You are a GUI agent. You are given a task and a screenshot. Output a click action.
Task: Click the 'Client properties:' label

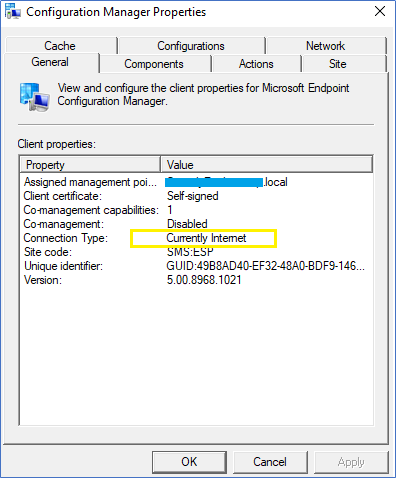pyautogui.click(x=57, y=144)
